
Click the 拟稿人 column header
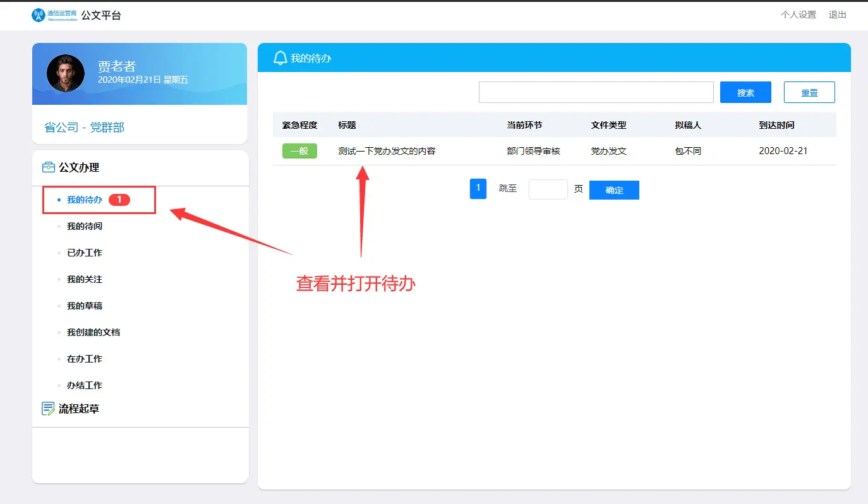point(688,125)
